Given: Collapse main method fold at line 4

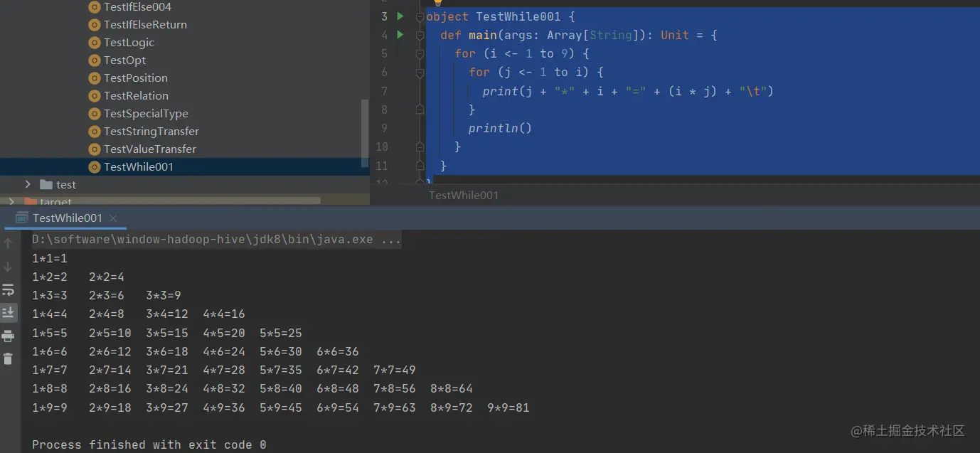Looking at the screenshot, I should coord(420,35).
